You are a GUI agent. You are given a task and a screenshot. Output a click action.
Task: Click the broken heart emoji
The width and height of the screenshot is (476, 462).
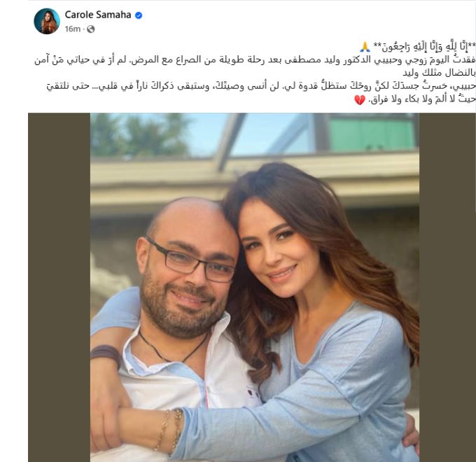(x=360, y=100)
